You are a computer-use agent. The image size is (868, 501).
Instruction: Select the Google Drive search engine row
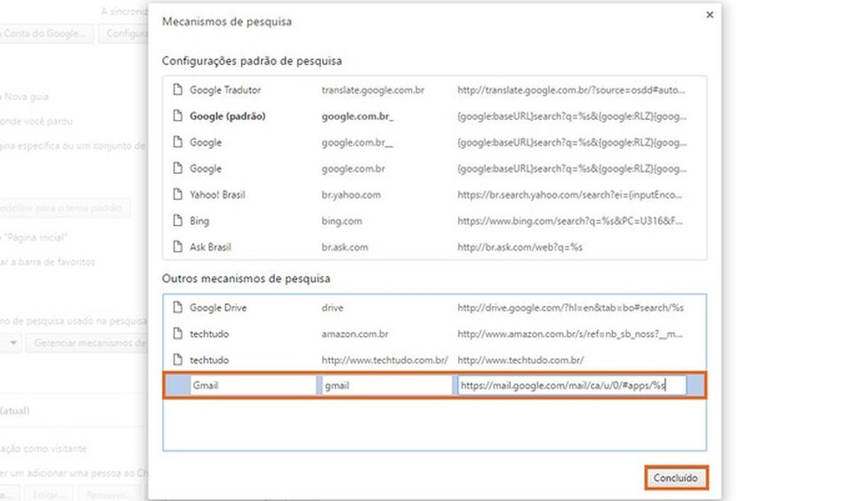pos(435,307)
